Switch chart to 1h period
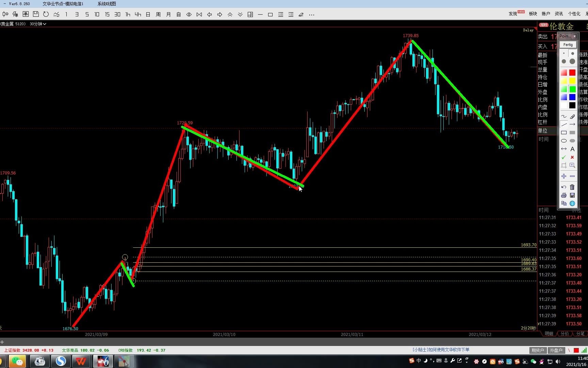 pyautogui.click(x=128, y=14)
